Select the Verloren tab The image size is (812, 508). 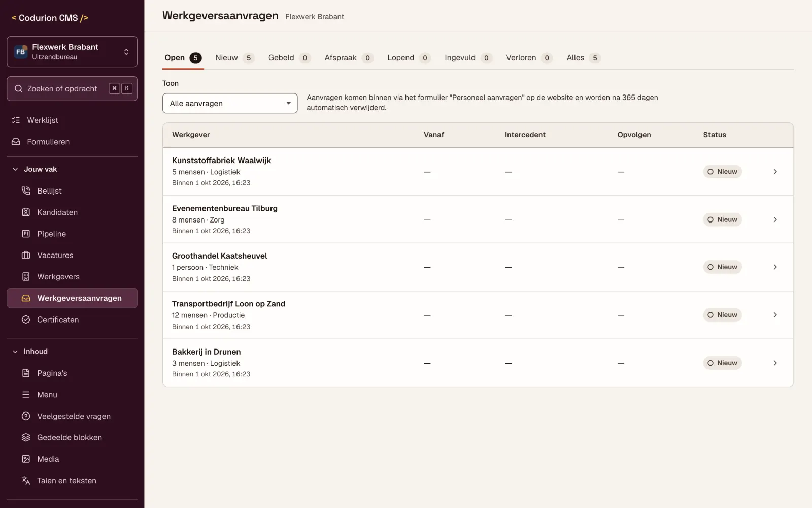[x=529, y=58]
